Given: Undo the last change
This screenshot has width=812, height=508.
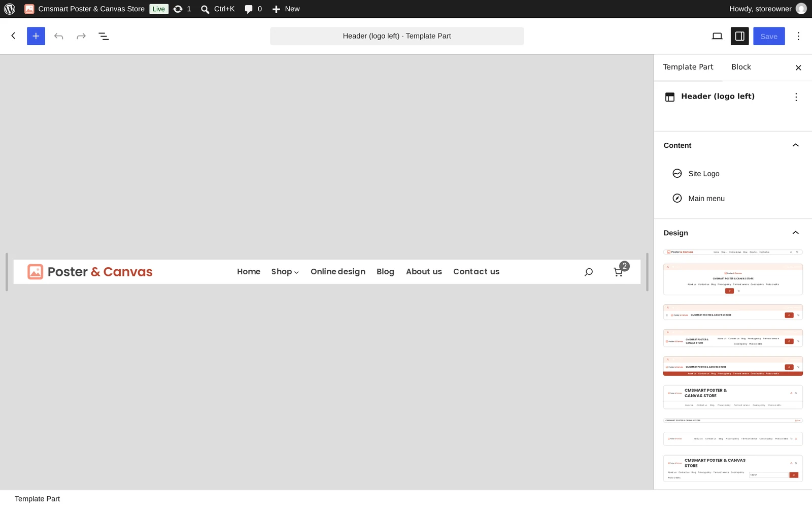Looking at the screenshot, I should click(59, 36).
